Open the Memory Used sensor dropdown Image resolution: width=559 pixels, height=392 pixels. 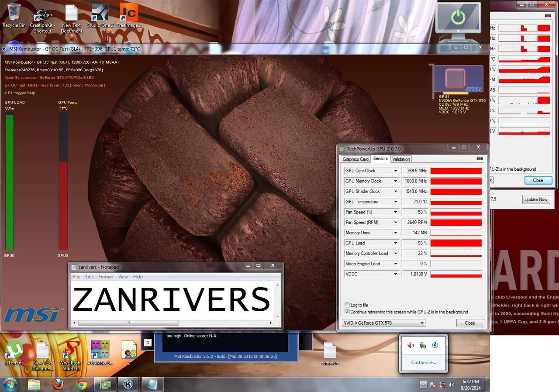(x=396, y=233)
